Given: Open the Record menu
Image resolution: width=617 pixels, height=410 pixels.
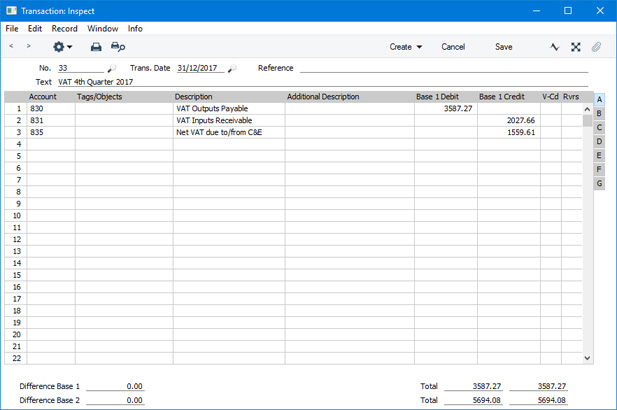Looking at the screenshot, I should pos(64,29).
